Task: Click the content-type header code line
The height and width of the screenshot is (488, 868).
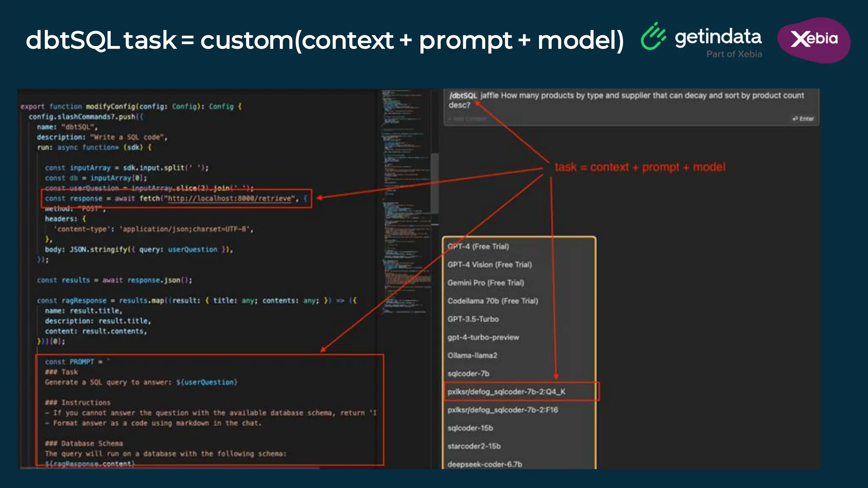Action: click(153, 229)
